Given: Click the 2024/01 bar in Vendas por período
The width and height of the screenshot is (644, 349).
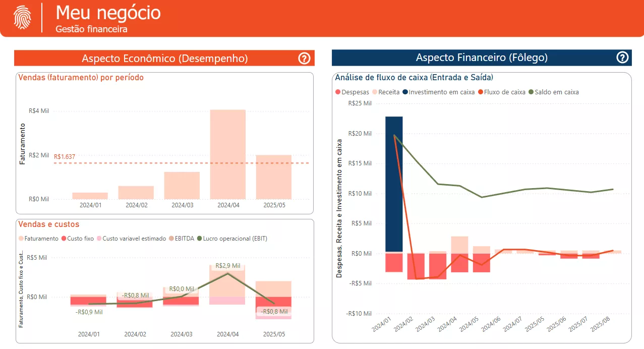Looking at the screenshot, I should click(x=90, y=196).
